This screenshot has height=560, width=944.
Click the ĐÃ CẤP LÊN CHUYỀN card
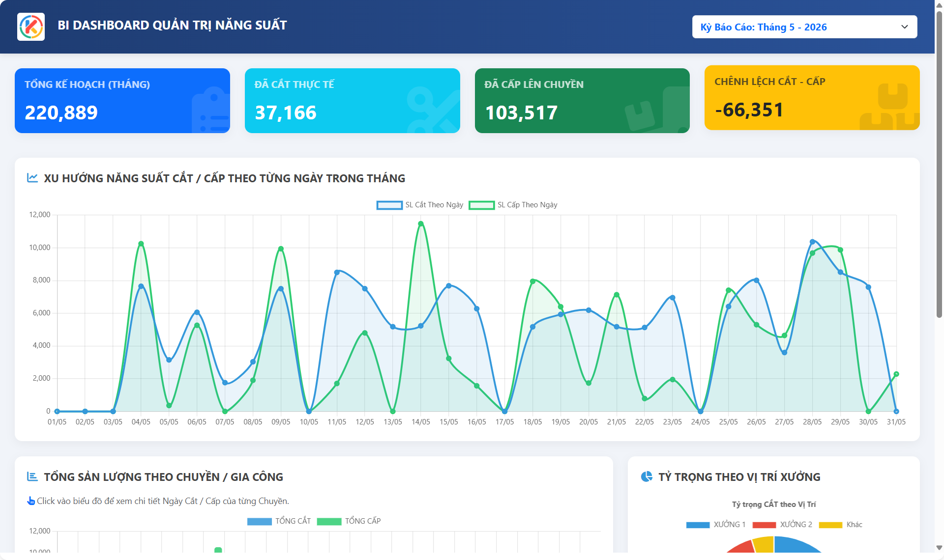pyautogui.click(x=582, y=101)
